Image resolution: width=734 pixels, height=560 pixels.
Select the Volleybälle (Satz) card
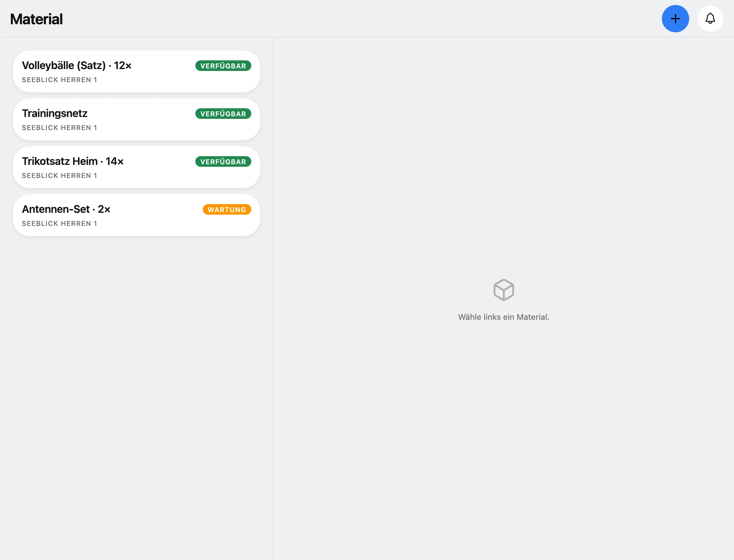[x=136, y=71]
